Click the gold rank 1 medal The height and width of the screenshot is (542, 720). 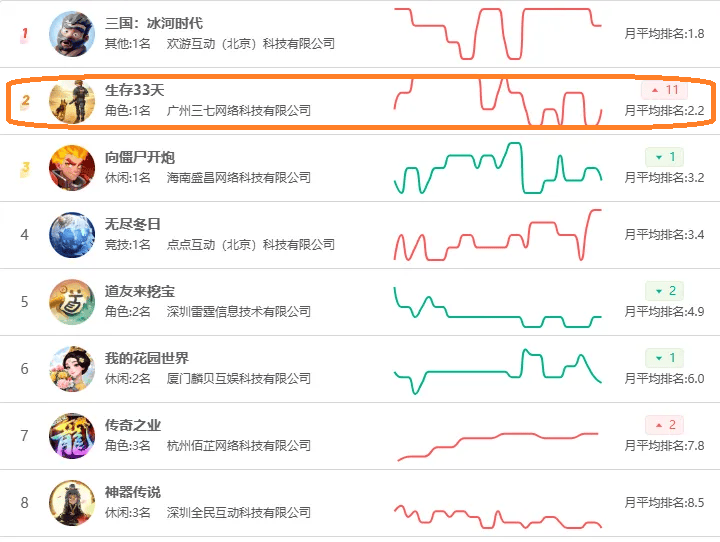coord(25,34)
